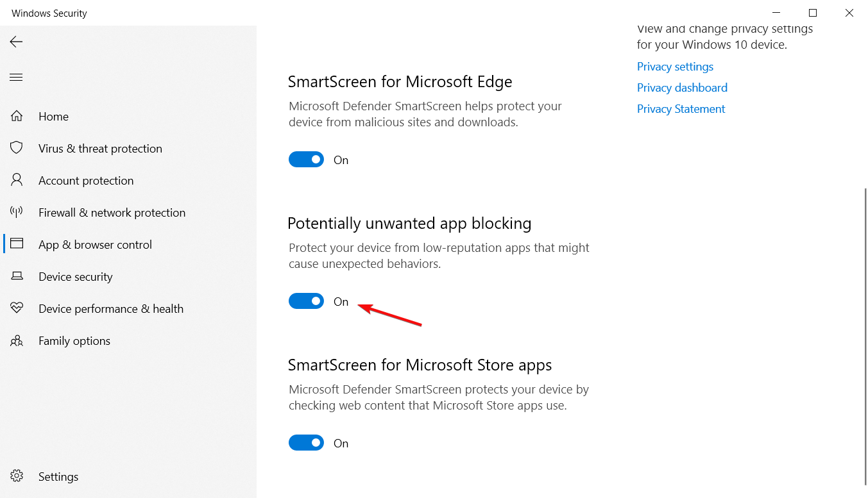Open the Privacy dashboard link
The width and height of the screenshot is (868, 498).
point(682,88)
